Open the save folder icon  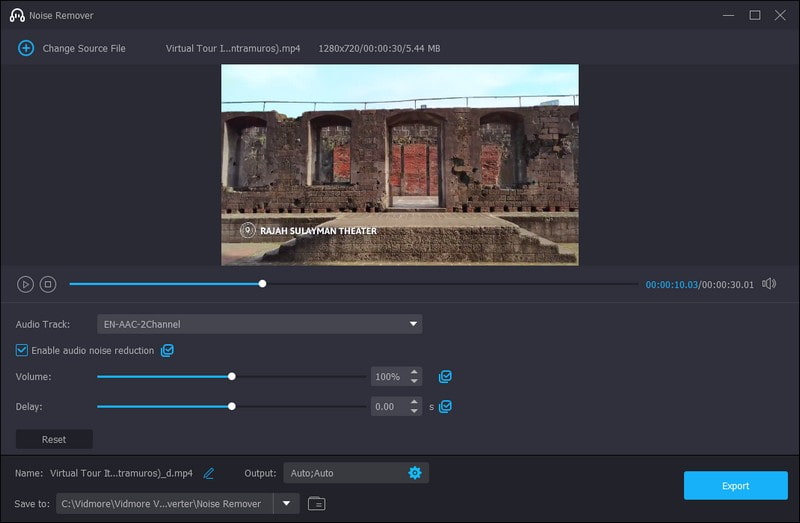tap(316, 503)
